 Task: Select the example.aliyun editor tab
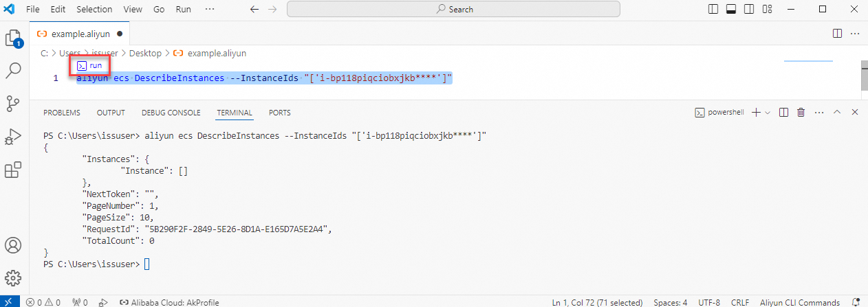pos(80,33)
